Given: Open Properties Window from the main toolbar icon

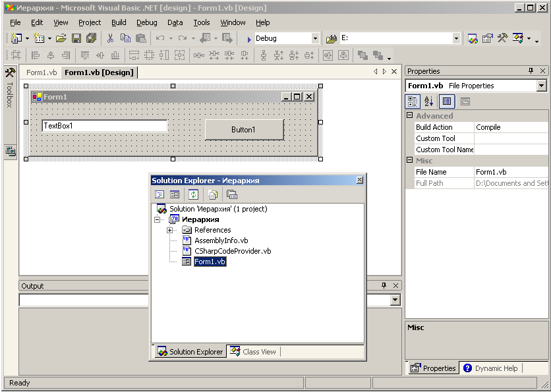Looking at the screenshot, I should point(487,38).
